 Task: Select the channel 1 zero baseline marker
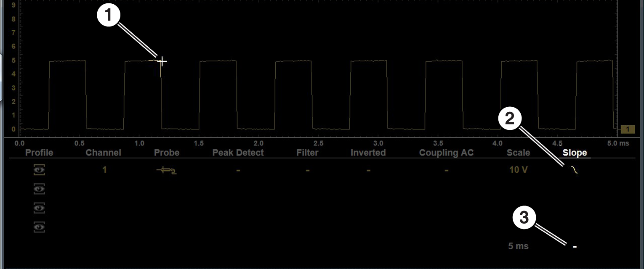(x=628, y=129)
